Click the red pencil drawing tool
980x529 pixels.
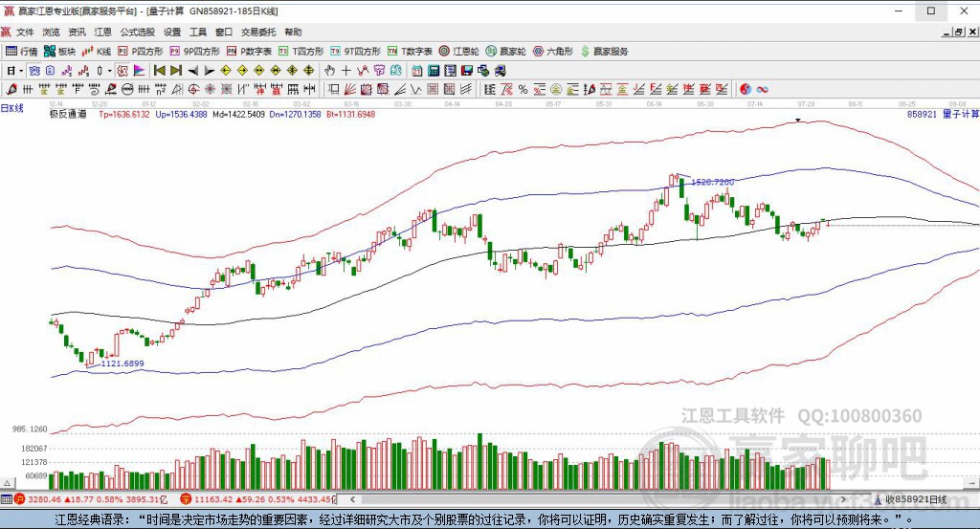pos(11,89)
